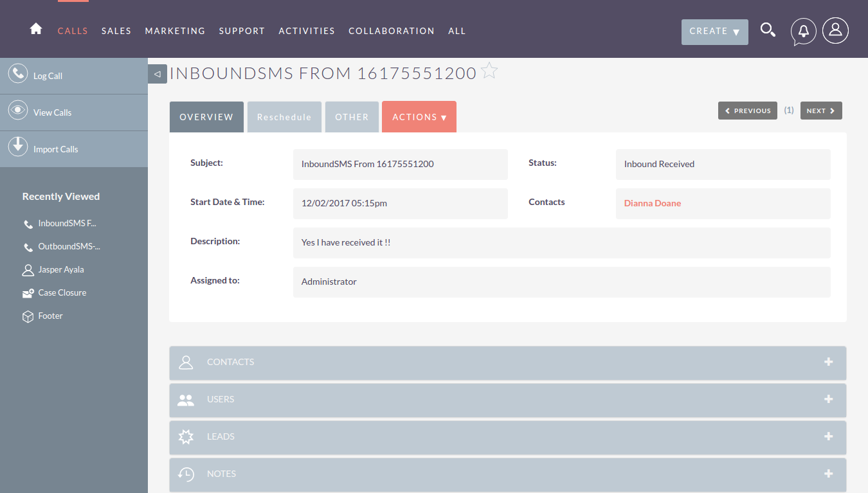Open contact Dianna Doane link
Viewport: 868px width, 493px height.
[653, 203]
